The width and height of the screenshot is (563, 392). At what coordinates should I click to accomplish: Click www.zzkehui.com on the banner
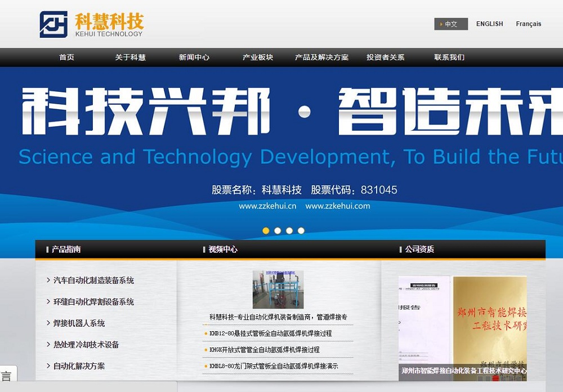(337, 206)
